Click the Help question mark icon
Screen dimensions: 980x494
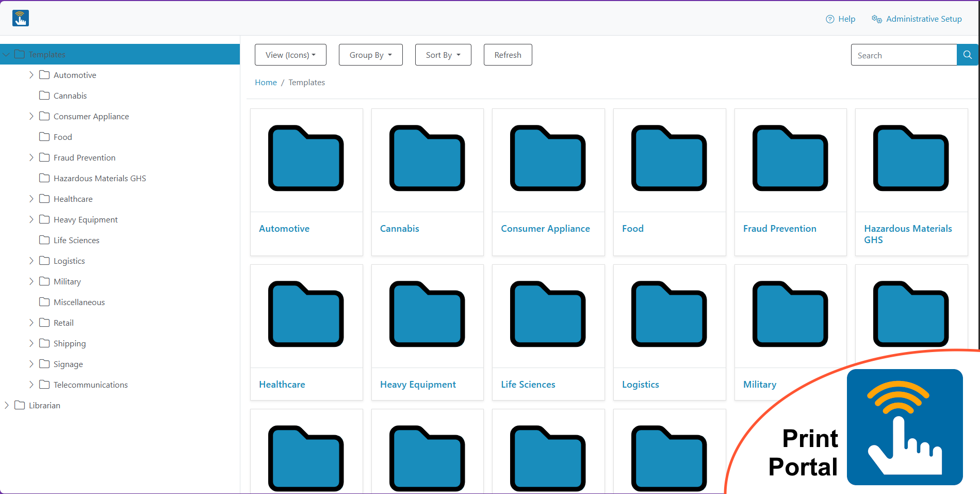830,19
